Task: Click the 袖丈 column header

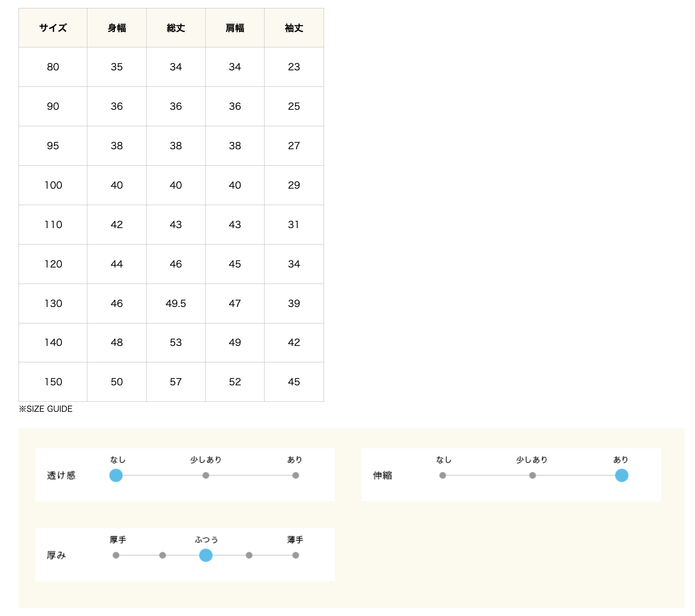Action: point(294,28)
